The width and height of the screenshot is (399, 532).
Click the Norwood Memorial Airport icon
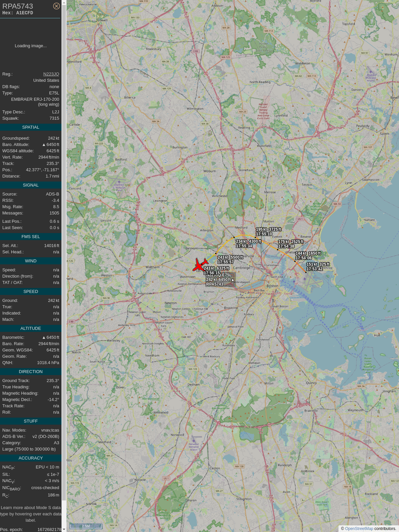(x=194, y=440)
